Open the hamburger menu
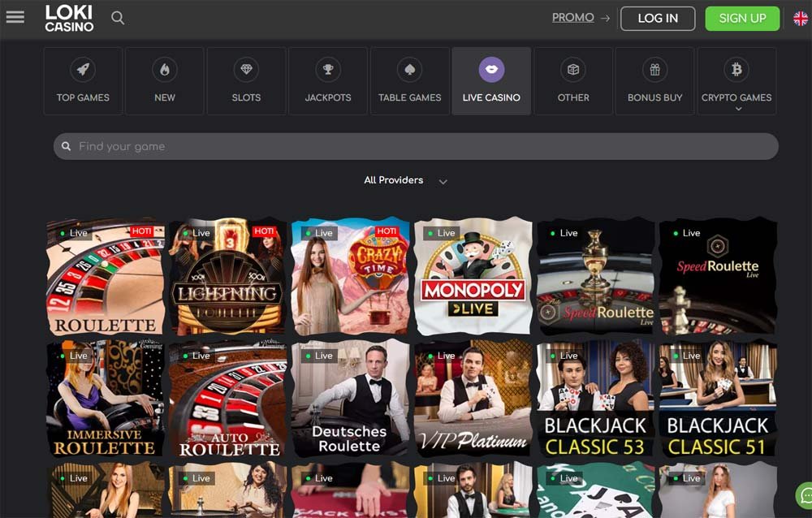Image resolution: width=812 pixels, height=518 pixels. [15, 18]
